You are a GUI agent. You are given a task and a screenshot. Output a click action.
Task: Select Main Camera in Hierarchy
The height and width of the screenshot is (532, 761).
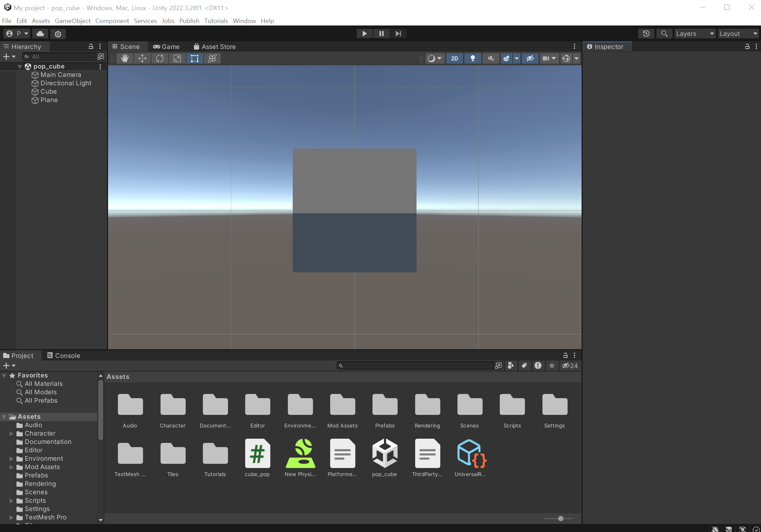click(61, 75)
